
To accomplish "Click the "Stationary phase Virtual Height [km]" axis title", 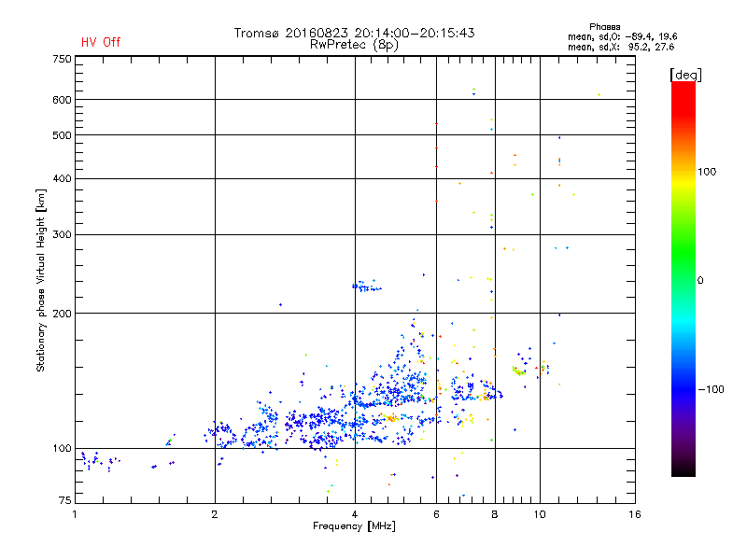I will point(40,281).
